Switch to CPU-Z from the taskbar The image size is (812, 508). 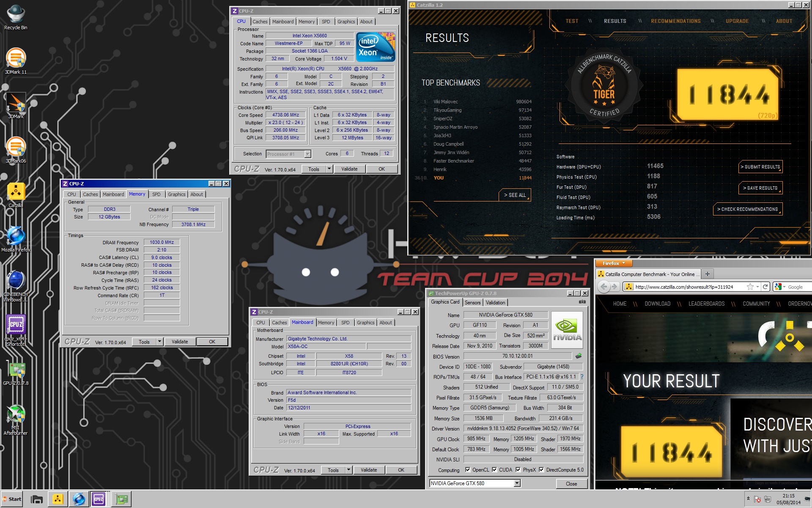point(99,500)
